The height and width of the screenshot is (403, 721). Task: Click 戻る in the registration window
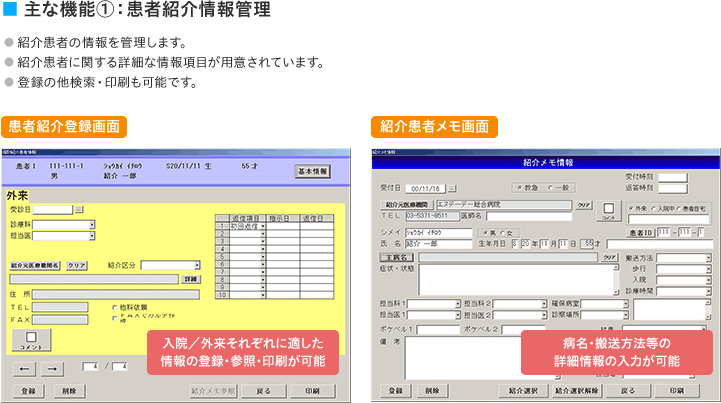(264, 391)
